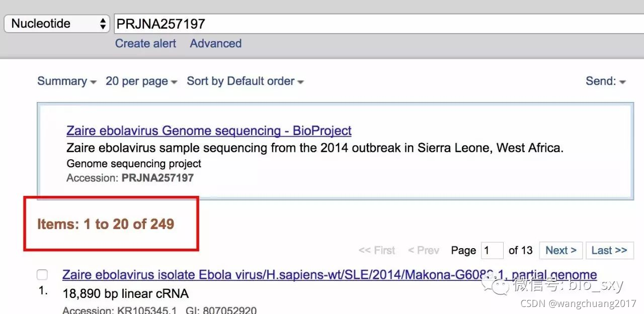Expand the Send: options menu

(x=605, y=81)
